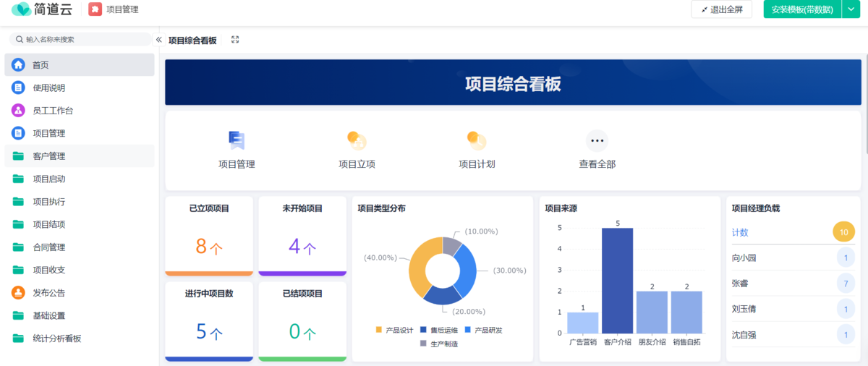Click the 统计分析看板 folder icon

(x=19, y=339)
